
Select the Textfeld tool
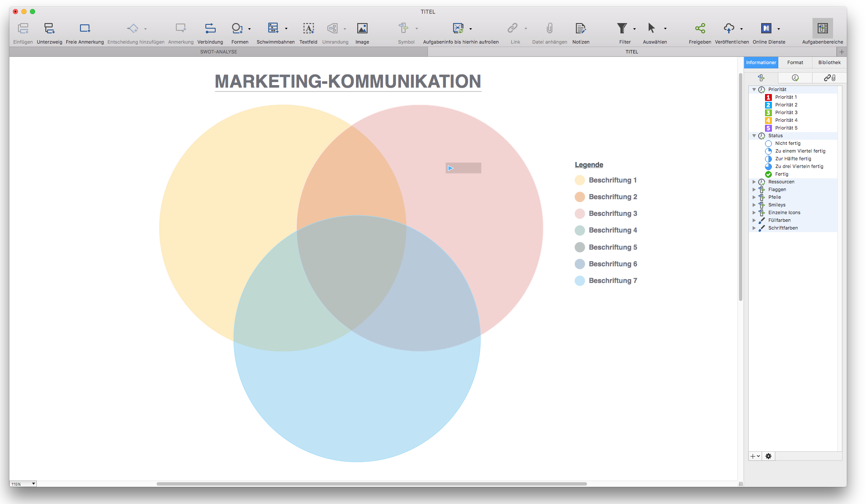(x=308, y=28)
